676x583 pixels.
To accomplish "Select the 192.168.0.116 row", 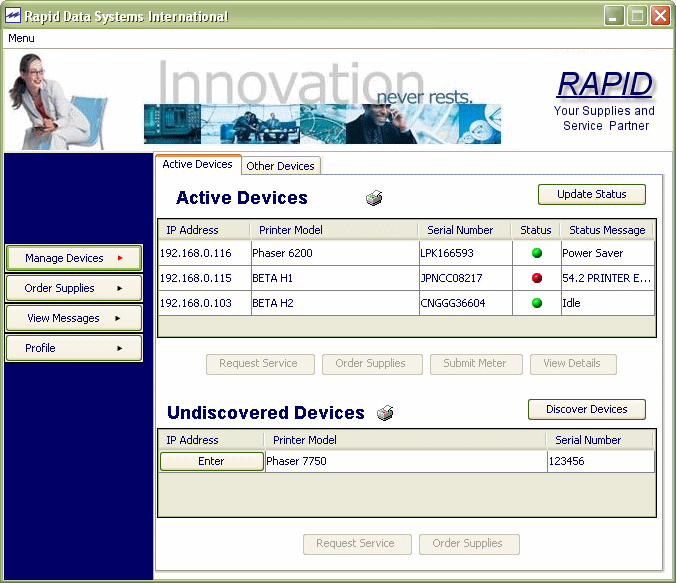I will pyautogui.click(x=407, y=253).
